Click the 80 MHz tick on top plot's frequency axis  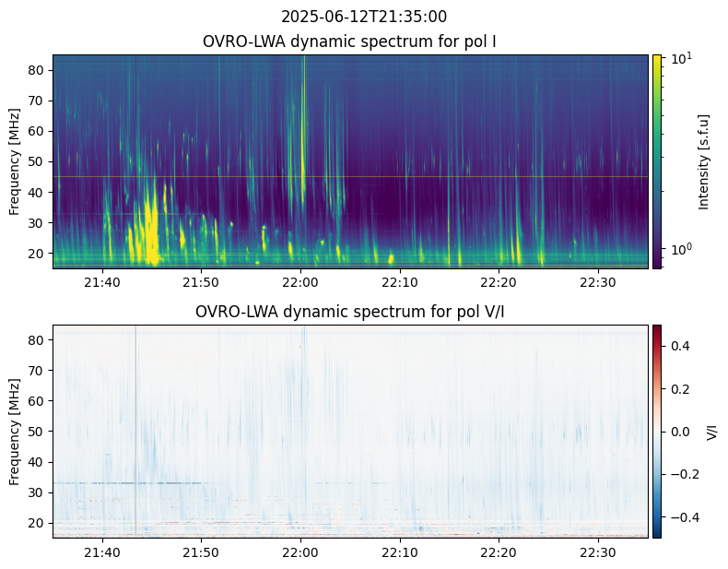tap(39, 70)
